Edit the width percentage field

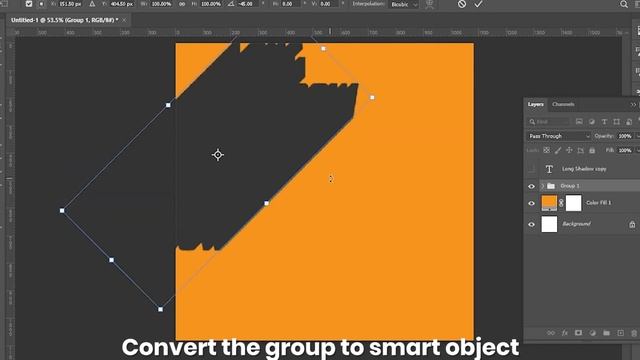[x=162, y=4]
